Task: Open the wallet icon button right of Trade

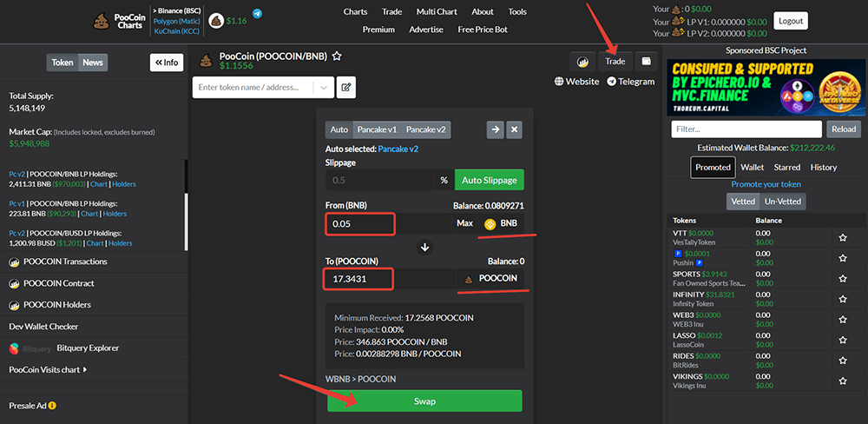Action: (x=646, y=61)
